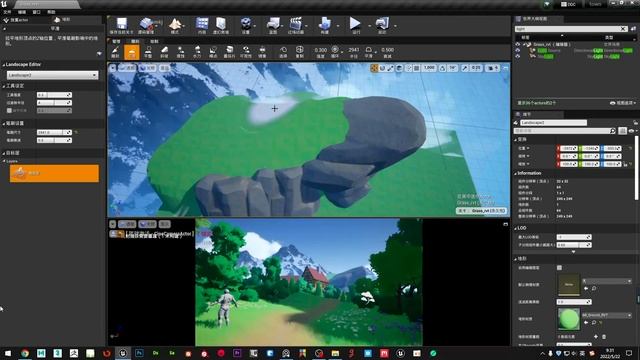Activate the translate gizmo in upper viewport
The height and width of the screenshot is (360, 640).
point(374,68)
